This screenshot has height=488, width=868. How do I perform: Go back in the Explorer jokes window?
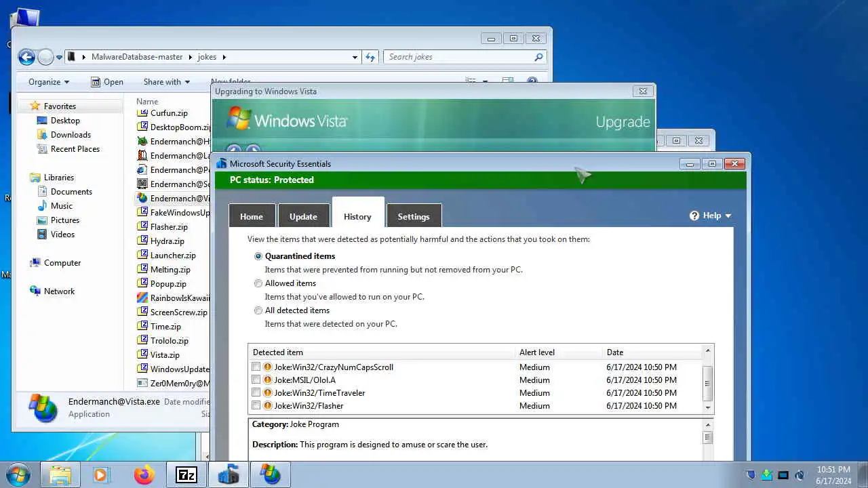coord(26,57)
